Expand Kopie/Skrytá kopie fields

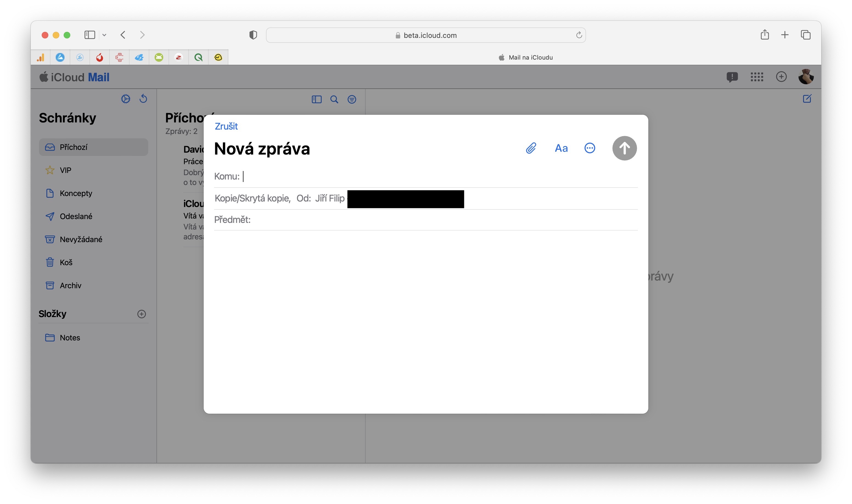click(x=252, y=198)
